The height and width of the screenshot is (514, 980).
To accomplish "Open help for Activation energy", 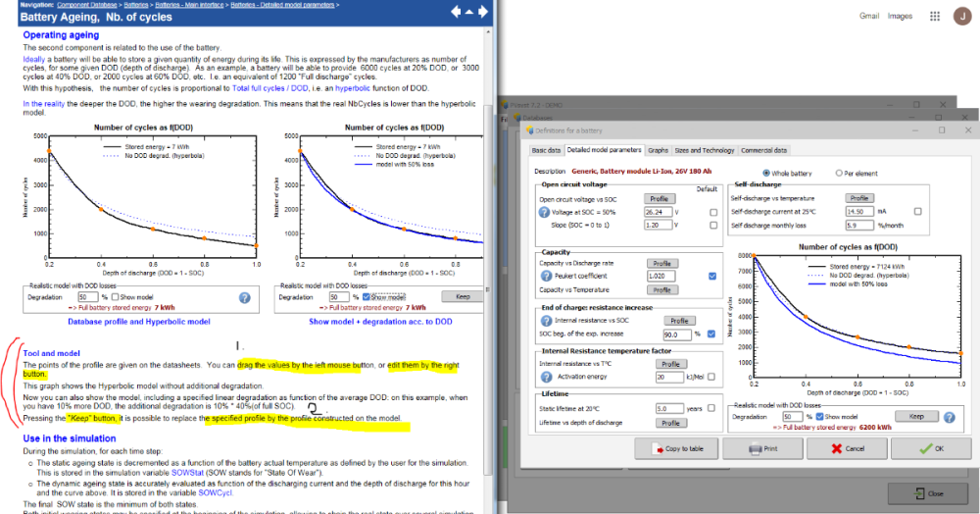I will [x=546, y=377].
